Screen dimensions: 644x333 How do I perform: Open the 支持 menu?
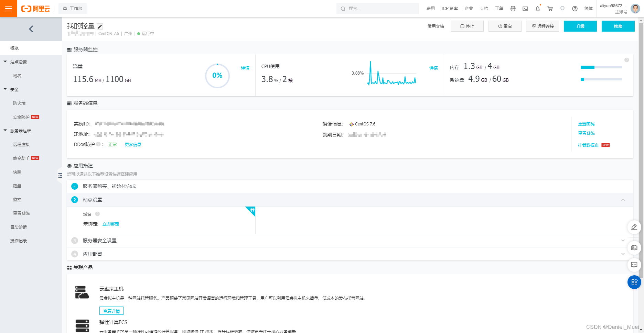pyautogui.click(x=484, y=9)
